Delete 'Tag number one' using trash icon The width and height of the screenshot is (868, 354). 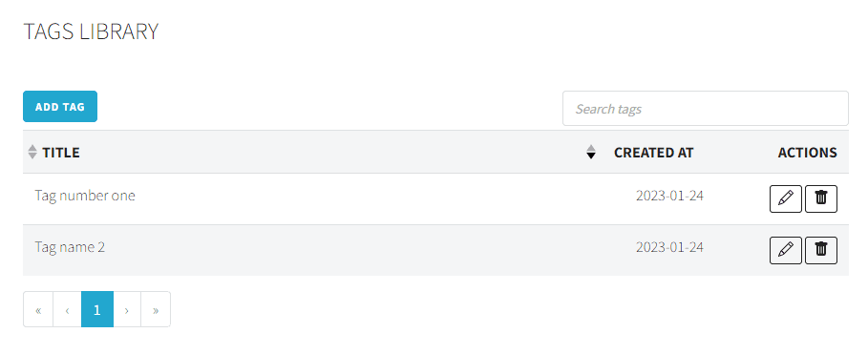821,198
